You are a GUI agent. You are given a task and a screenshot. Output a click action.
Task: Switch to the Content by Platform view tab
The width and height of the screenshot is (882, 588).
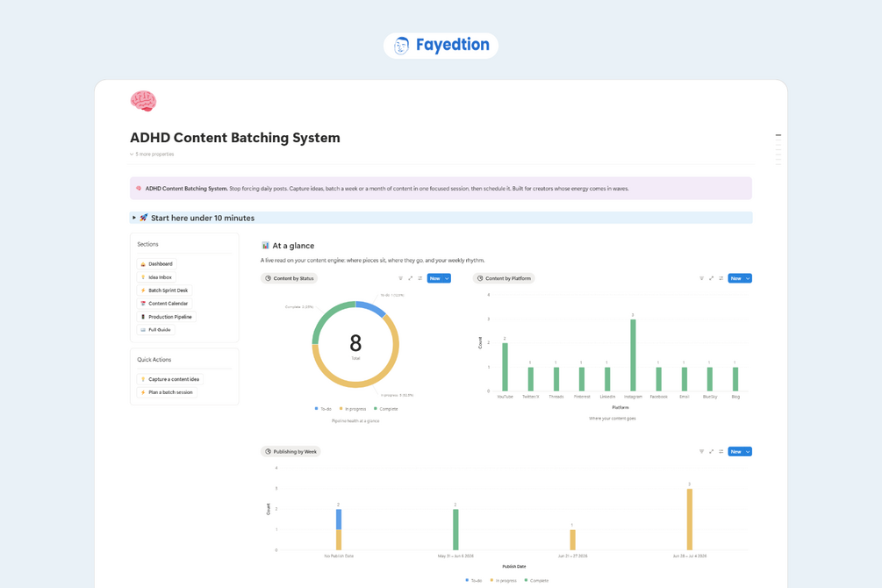[x=504, y=278]
